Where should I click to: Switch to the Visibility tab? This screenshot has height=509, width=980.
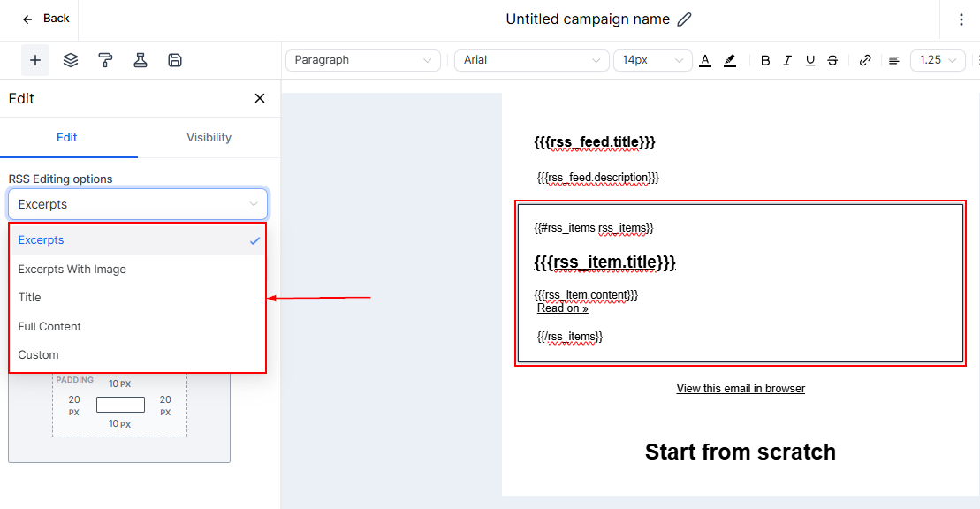[209, 138]
